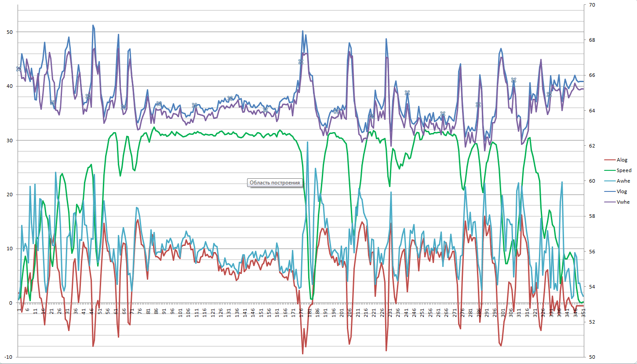Click the right axis label 60
Screen dimensions: 637x364
[591, 181]
